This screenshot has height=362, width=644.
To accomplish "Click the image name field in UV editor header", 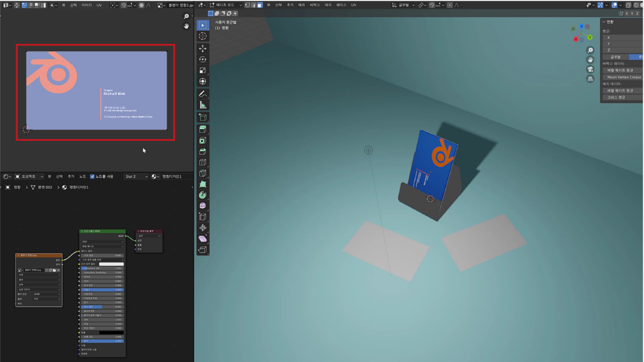I will coord(181,5).
